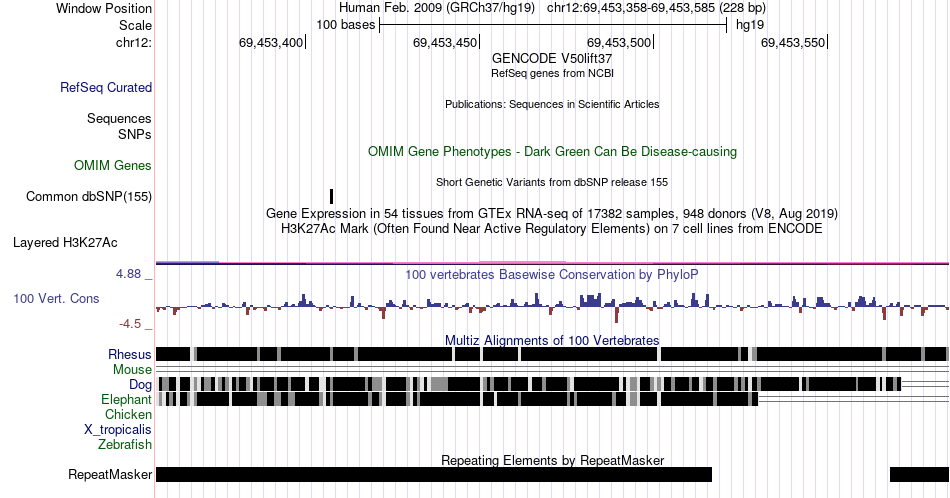
Task: Click the short RepeatMasker block at right edge
Action: click(x=919, y=474)
